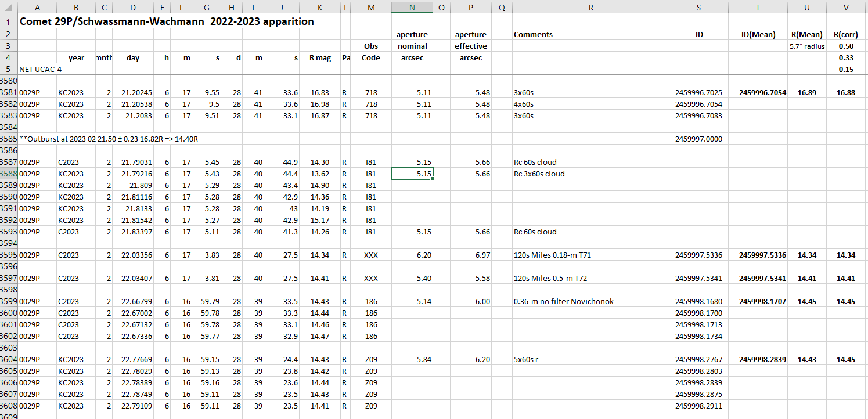Click R mag value 15.17

coord(320,220)
